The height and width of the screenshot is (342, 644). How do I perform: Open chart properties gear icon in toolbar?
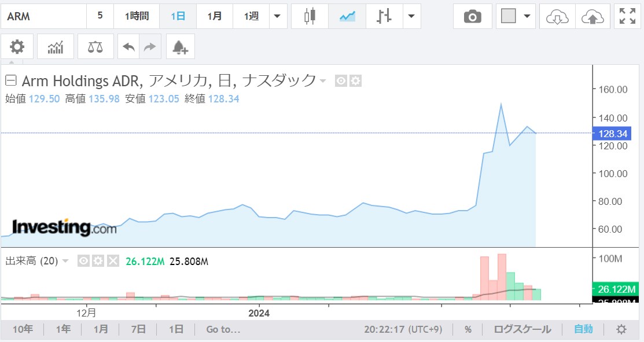click(x=17, y=47)
